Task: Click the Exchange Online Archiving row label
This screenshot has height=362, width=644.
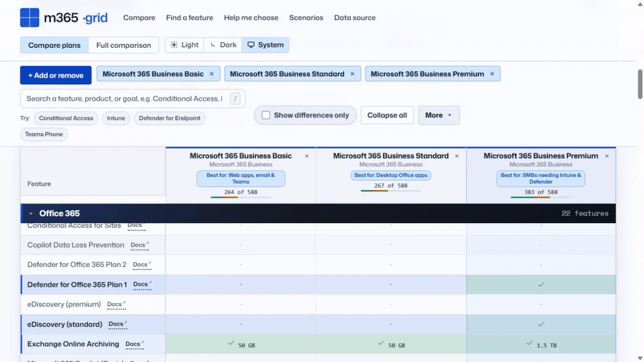Action: pos(73,344)
